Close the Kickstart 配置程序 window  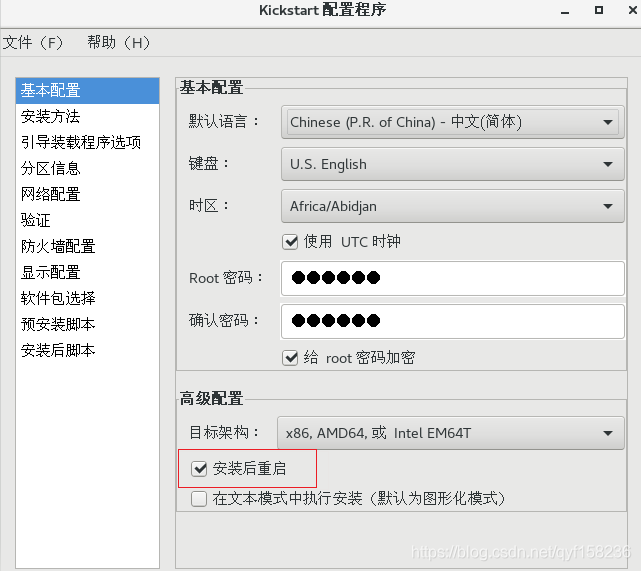click(632, 10)
